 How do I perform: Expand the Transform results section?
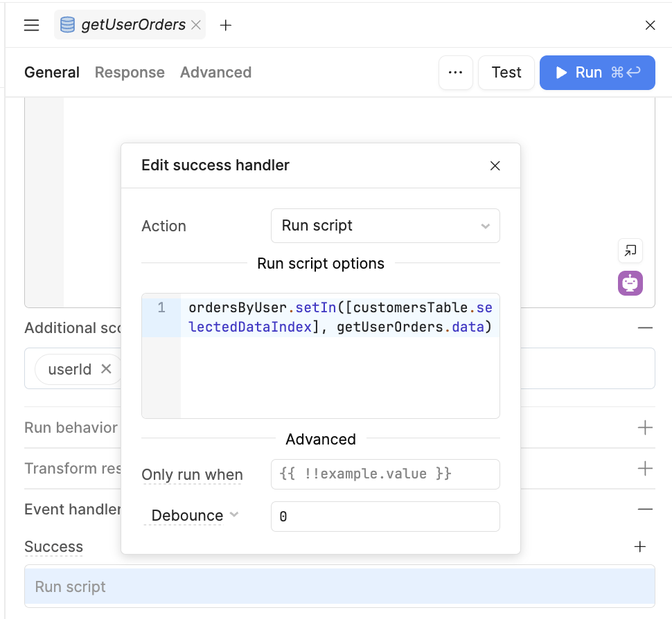[x=645, y=469]
